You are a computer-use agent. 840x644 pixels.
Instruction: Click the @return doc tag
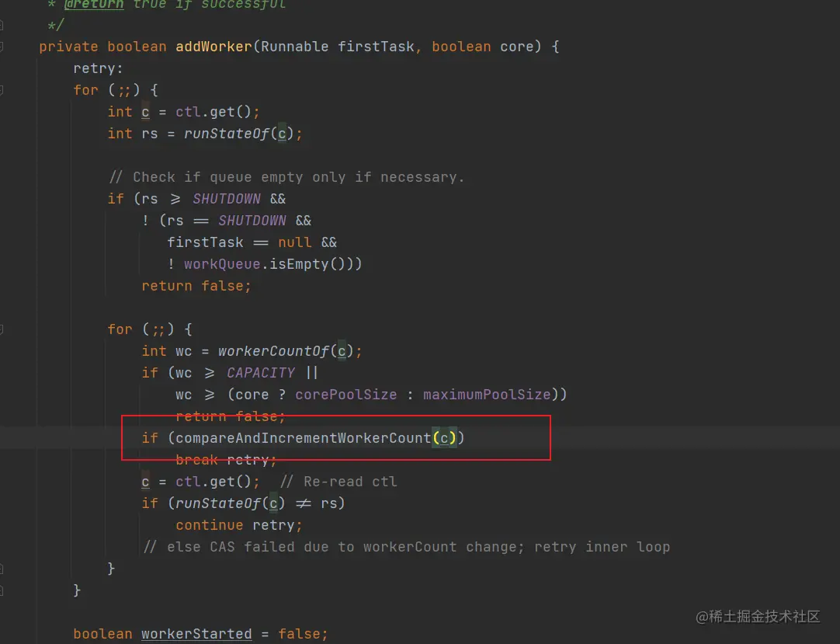pos(94,5)
